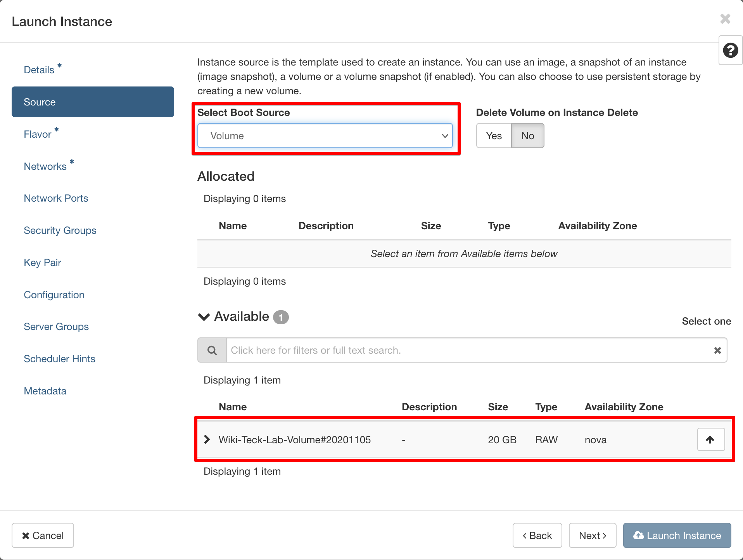Go to the Flavor step
The image size is (743, 560).
[38, 134]
